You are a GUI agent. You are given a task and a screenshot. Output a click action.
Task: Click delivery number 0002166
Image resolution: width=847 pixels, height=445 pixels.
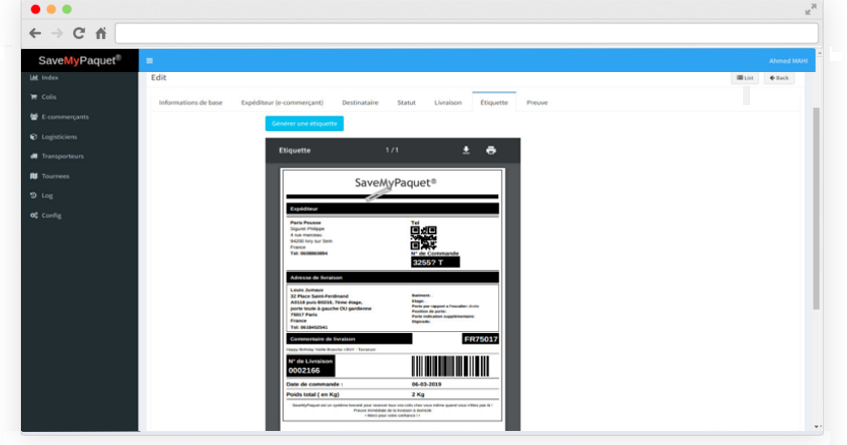304,370
